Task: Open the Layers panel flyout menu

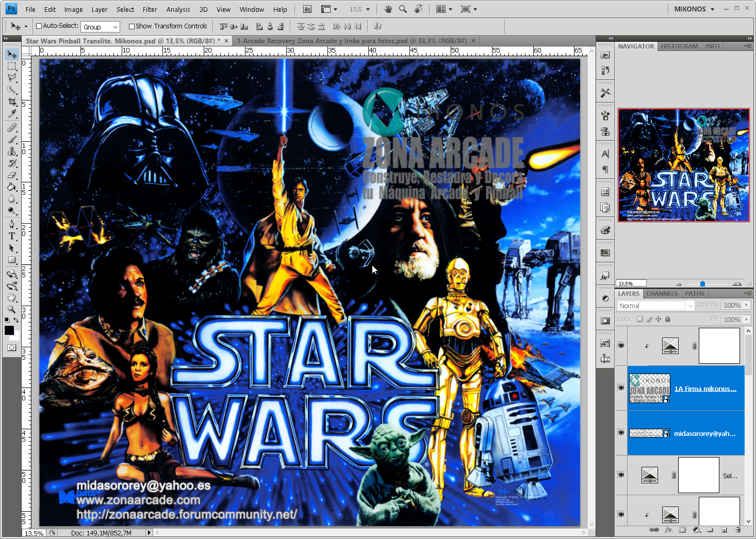Action: (748, 293)
